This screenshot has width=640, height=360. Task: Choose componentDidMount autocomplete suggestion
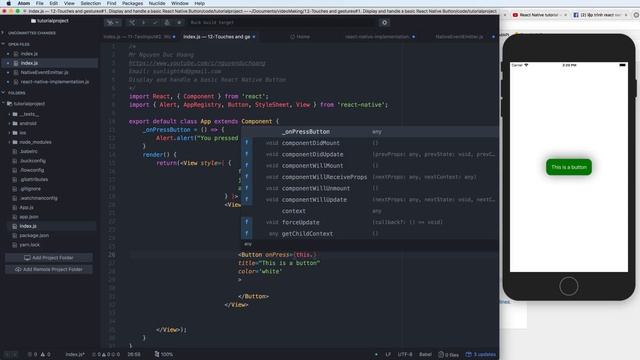point(369,143)
